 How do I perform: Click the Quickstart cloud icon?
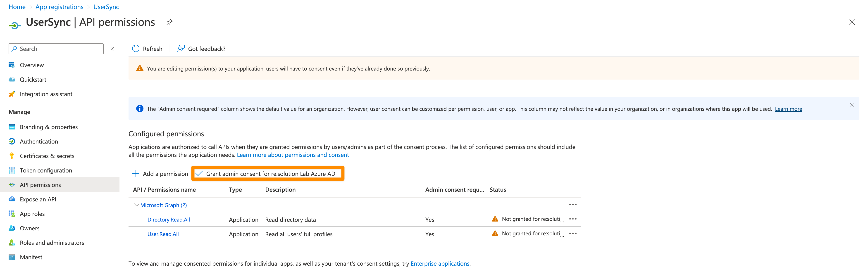[12, 79]
